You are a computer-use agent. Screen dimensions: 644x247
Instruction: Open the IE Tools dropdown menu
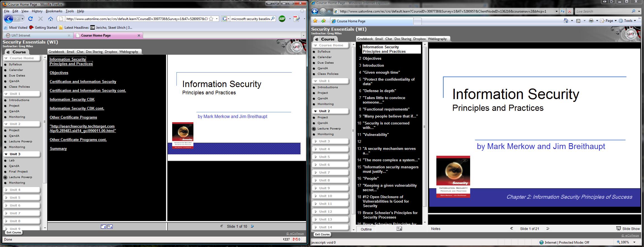(628, 21)
